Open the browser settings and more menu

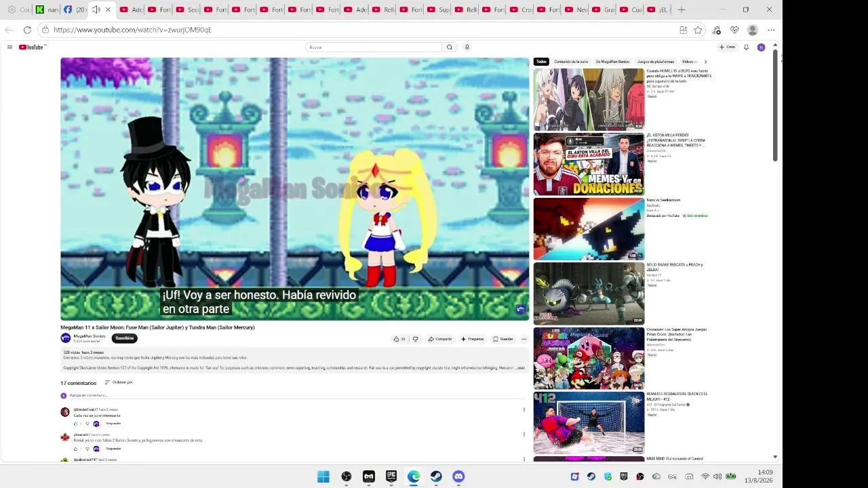point(771,30)
